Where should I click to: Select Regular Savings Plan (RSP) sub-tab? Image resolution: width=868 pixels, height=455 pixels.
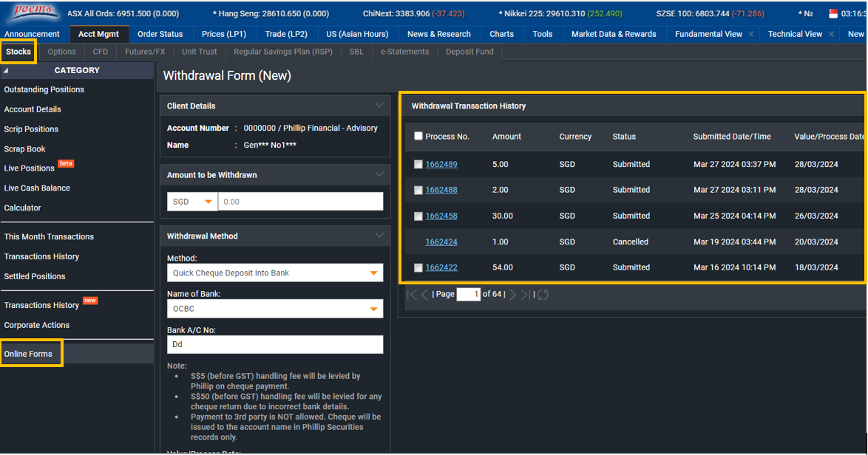tap(283, 52)
